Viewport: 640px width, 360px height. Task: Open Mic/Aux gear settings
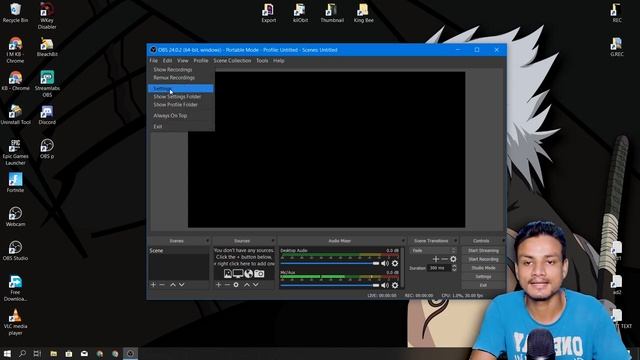tap(395, 285)
